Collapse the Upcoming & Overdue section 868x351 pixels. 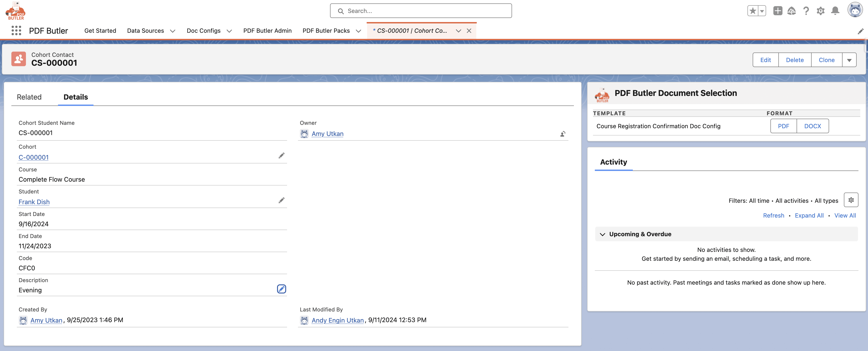tap(603, 234)
